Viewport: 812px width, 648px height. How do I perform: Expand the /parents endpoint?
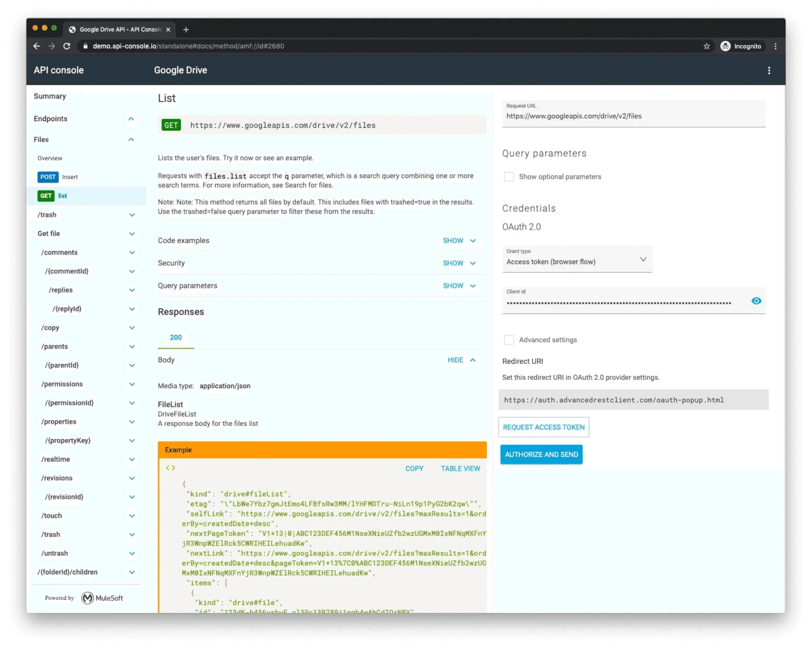[x=132, y=346]
